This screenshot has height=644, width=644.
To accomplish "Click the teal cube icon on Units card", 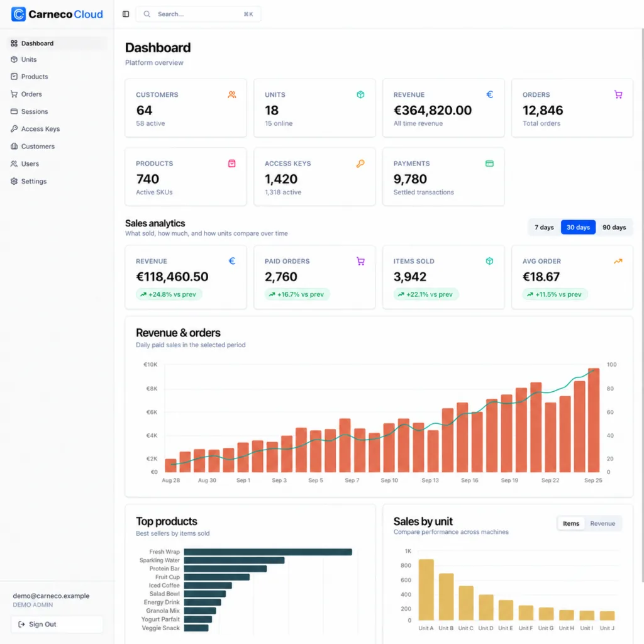I will pos(360,94).
